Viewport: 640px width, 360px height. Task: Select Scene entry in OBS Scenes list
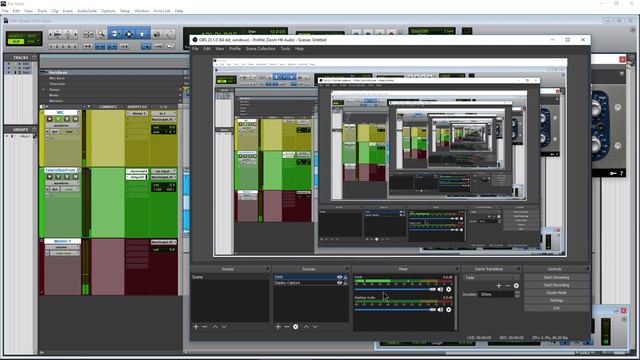tap(230, 277)
